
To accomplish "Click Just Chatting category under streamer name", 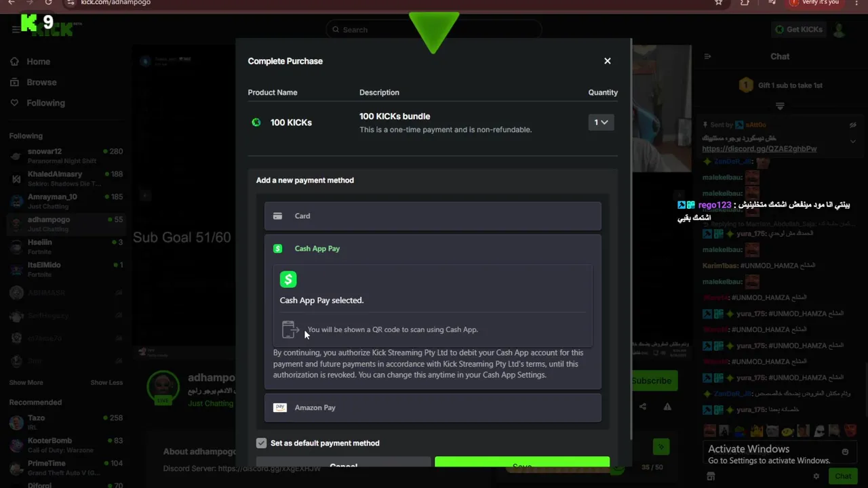I will (x=210, y=403).
